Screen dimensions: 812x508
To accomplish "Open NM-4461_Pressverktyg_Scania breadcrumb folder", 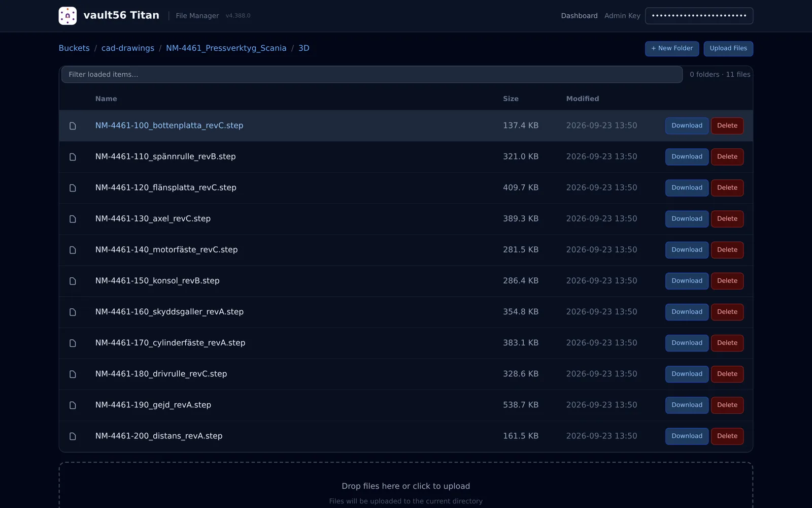I will [x=226, y=48].
